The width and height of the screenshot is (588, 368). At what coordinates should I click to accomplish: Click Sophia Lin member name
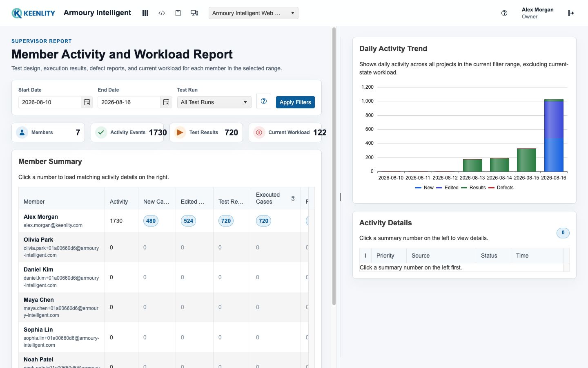click(x=38, y=330)
